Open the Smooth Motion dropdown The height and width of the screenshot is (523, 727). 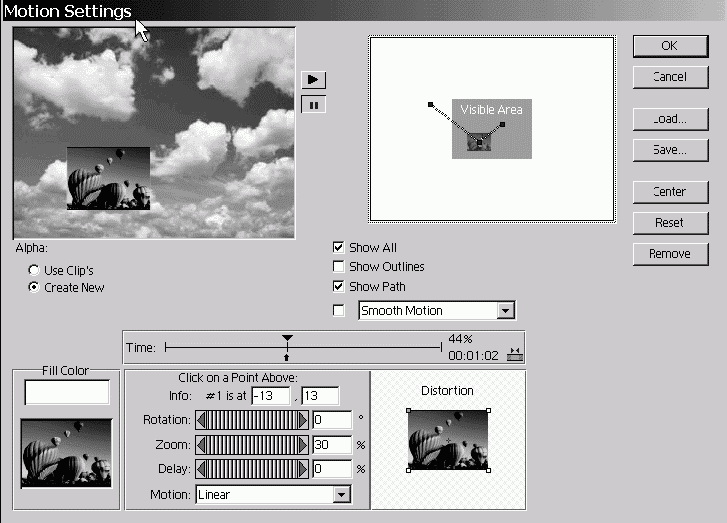[505, 311]
